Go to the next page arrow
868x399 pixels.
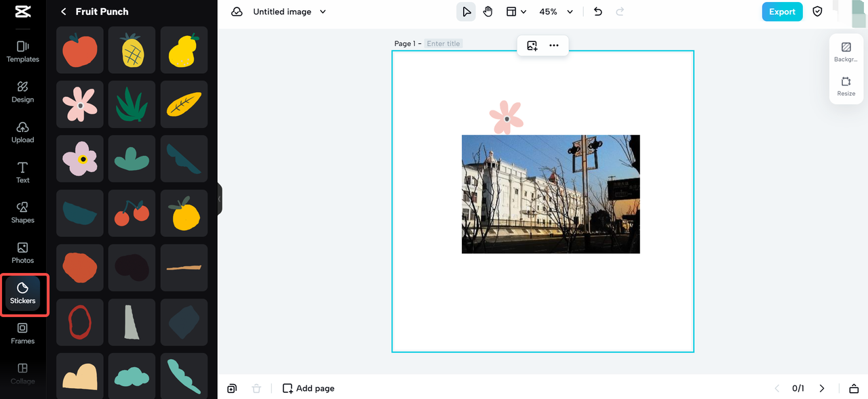[x=822, y=388]
